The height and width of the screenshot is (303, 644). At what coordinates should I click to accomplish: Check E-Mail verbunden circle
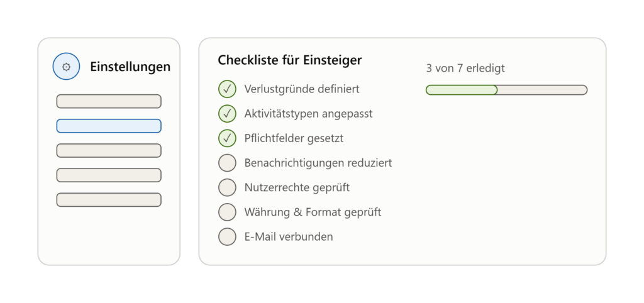(227, 237)
